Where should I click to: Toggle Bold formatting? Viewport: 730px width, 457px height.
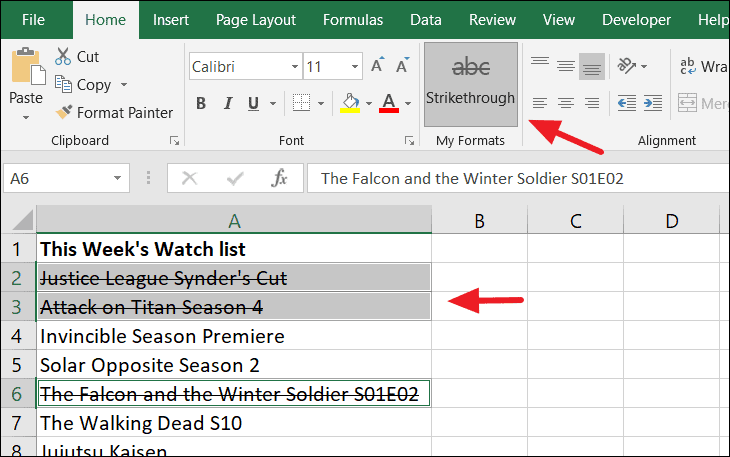click(x=201, y=103)
